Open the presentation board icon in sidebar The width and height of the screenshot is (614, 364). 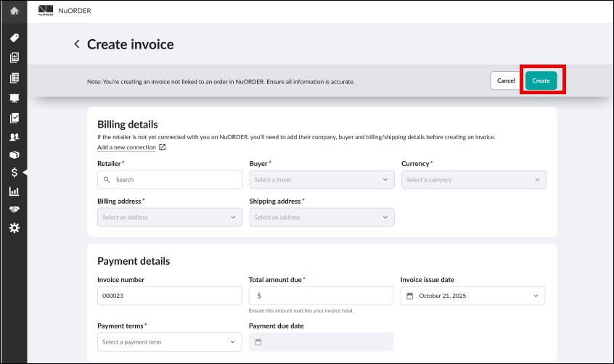[x=14, y=98]
